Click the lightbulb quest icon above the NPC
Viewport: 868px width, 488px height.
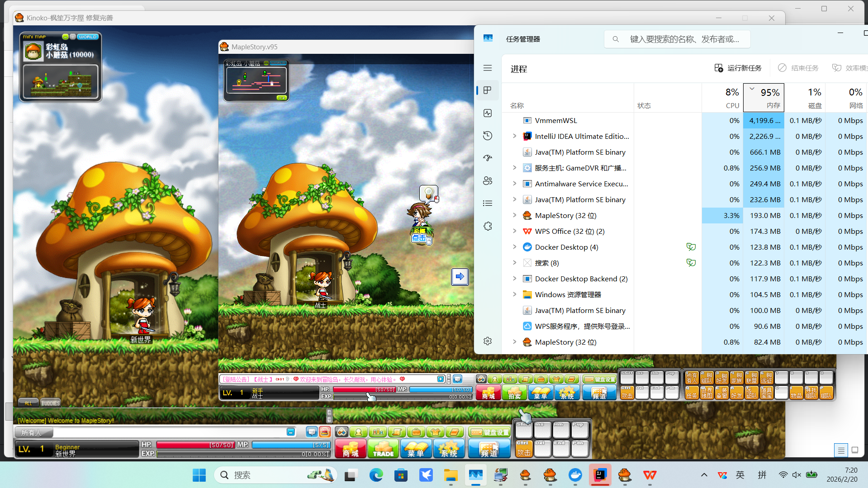tap(428, 193)
